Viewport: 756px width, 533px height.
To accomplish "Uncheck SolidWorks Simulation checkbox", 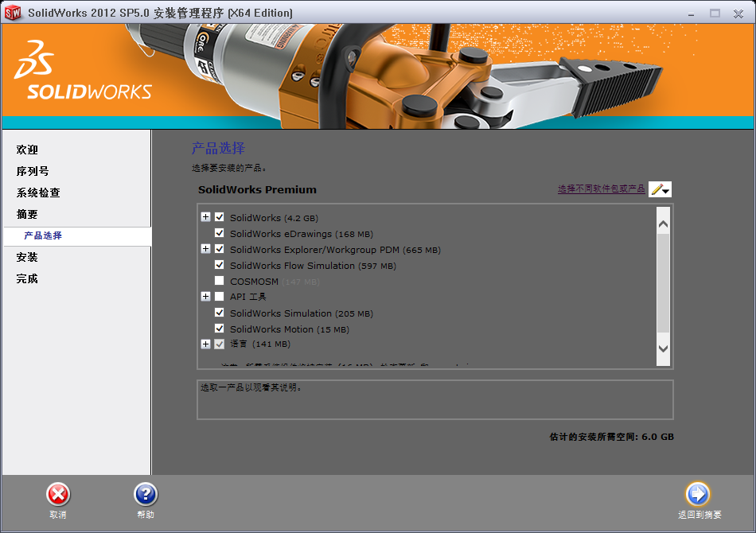I will click(220, 313).
